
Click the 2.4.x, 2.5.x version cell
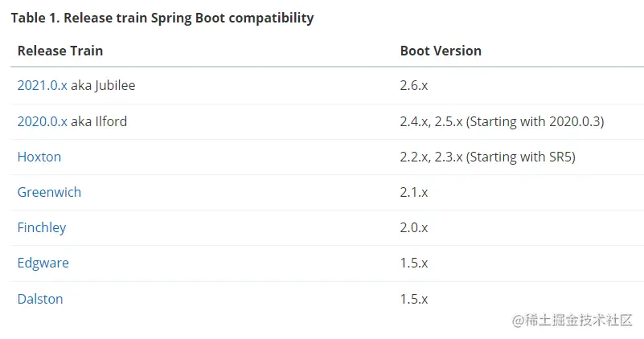502,121
